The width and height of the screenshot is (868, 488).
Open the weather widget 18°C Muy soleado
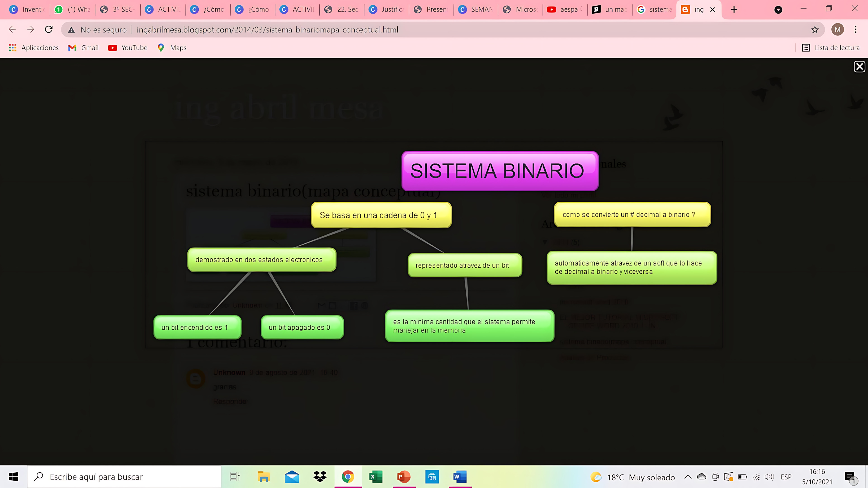[632, 477]
